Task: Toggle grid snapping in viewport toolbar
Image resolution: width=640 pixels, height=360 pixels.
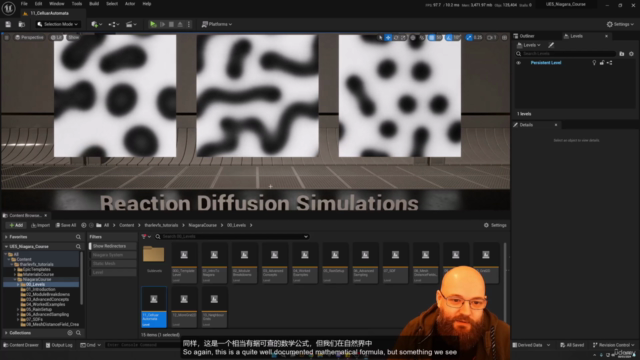Action: pyautogui.click(x=432, y=38)
